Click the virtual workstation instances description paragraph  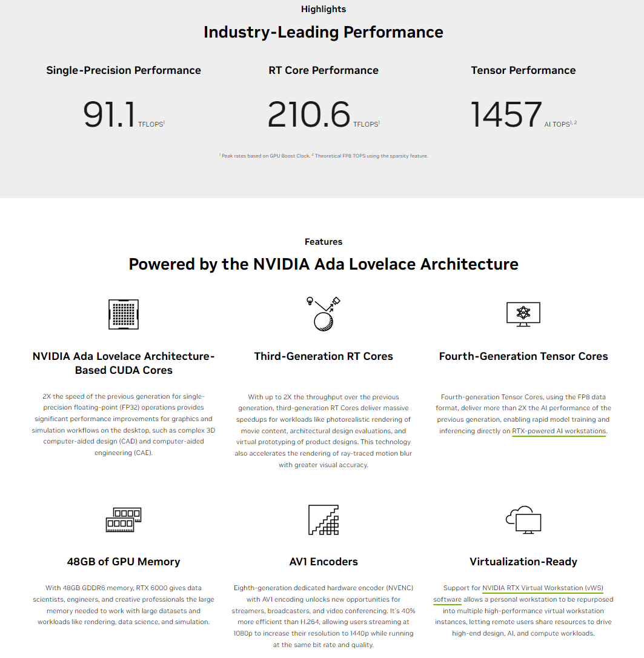(x=523, y=611)
